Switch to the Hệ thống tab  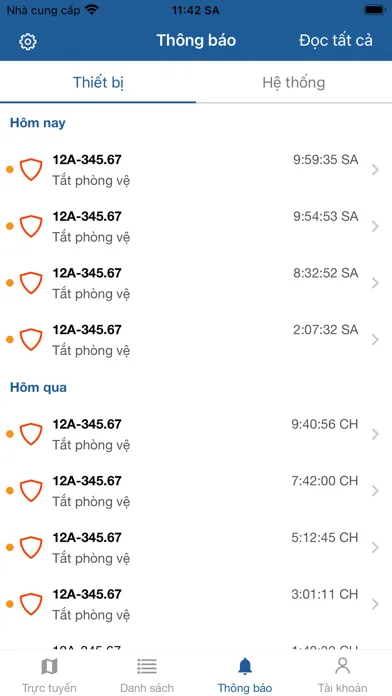click(294, 83)
